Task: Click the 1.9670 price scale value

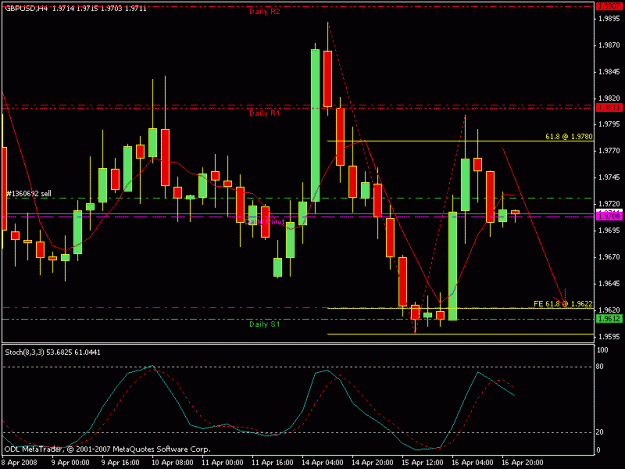Action: pos(609,257)
